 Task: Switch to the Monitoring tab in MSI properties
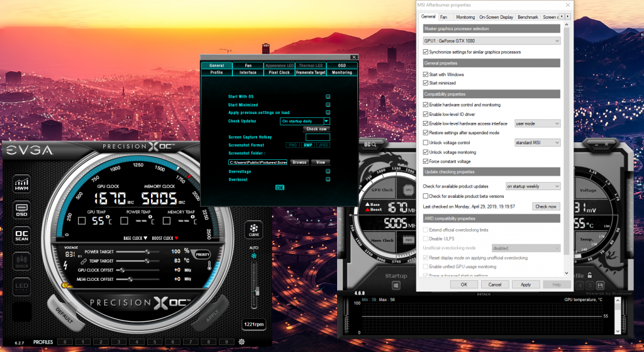pyautogui.click(x=465, y=17)
